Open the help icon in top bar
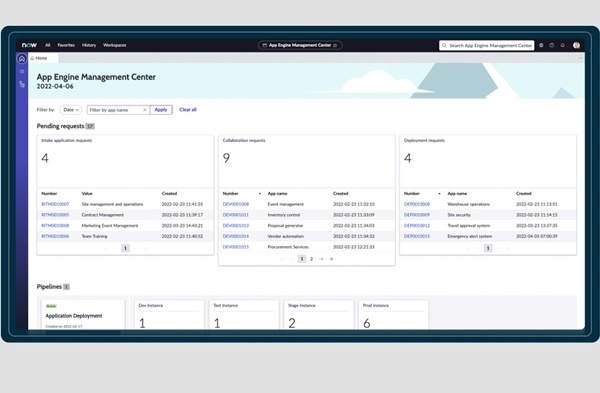 click(x=552, y=45)
